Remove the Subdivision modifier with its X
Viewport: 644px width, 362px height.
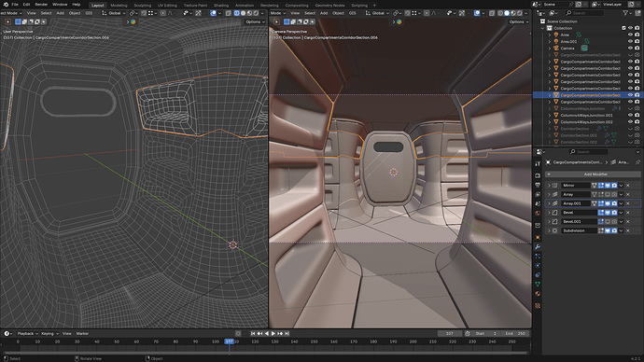pyautogui.click(x=628, y=230)
